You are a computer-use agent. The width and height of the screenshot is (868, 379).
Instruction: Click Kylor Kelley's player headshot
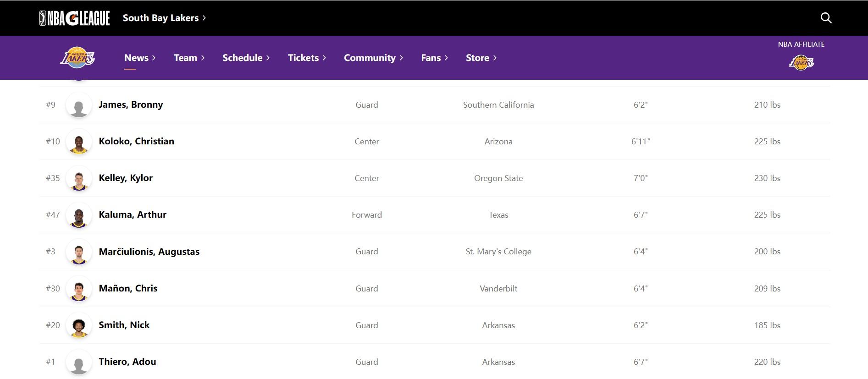pyautogui.click(x=78, y=178)
